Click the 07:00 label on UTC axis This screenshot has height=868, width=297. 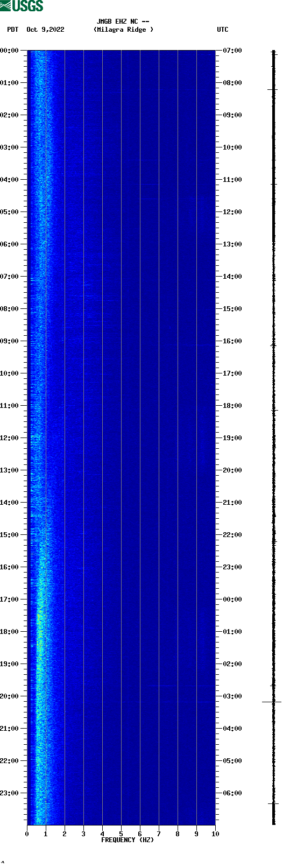(x=232, y=51)
